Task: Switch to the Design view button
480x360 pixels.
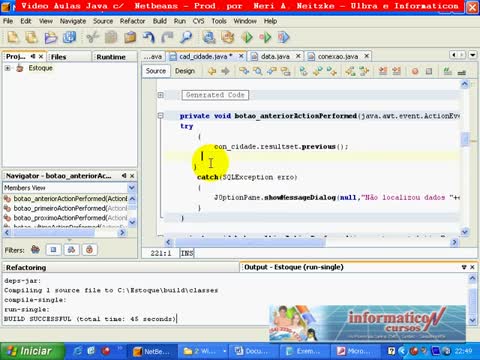Action: point(185,71)
